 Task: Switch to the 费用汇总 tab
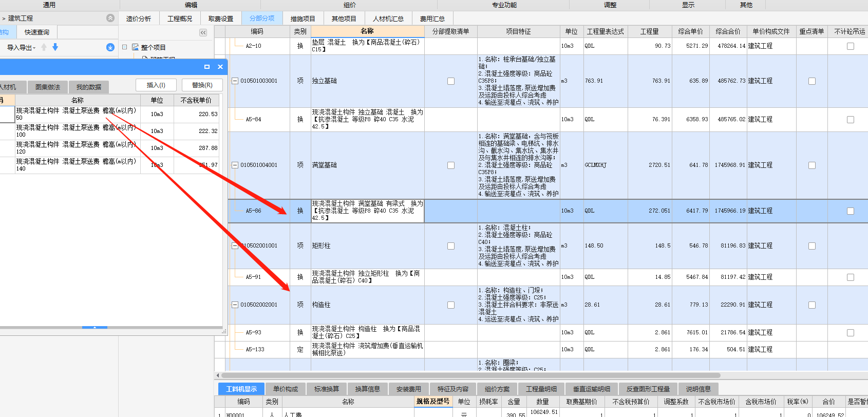(x=432, y=18)
